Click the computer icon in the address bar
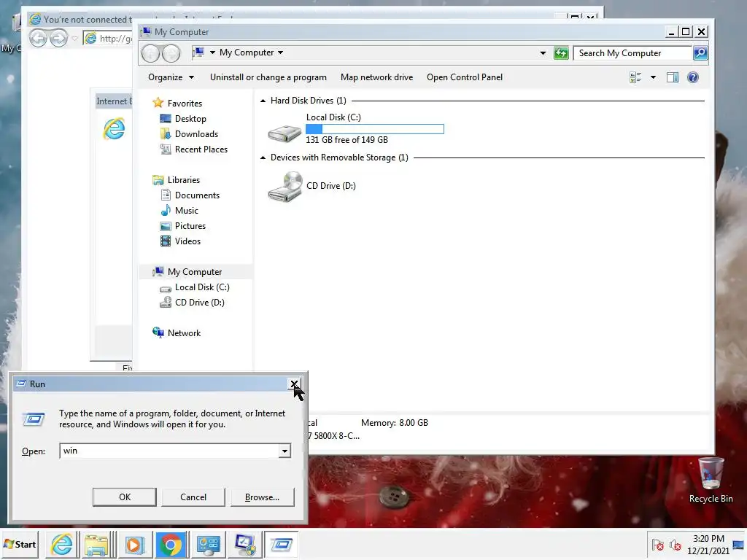Screen dimensions: 747x560 (x=198, y=52)
